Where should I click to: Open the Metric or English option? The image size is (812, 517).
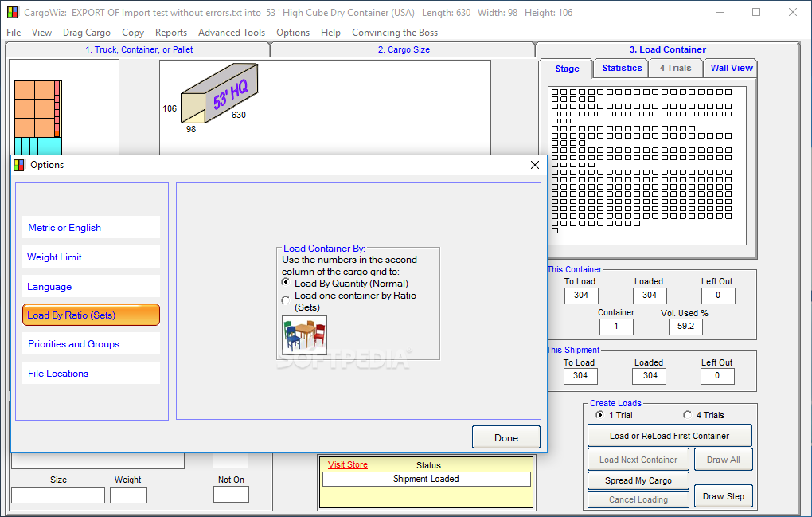(91, 227)
